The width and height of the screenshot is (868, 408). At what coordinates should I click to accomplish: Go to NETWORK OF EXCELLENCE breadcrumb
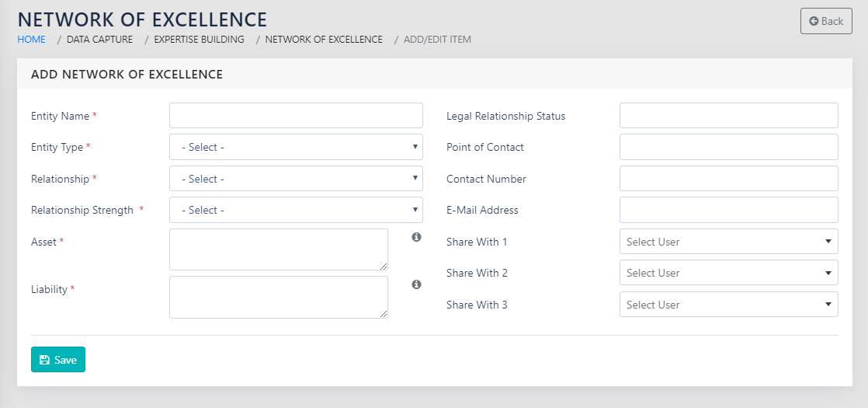[x=324, y=40]
